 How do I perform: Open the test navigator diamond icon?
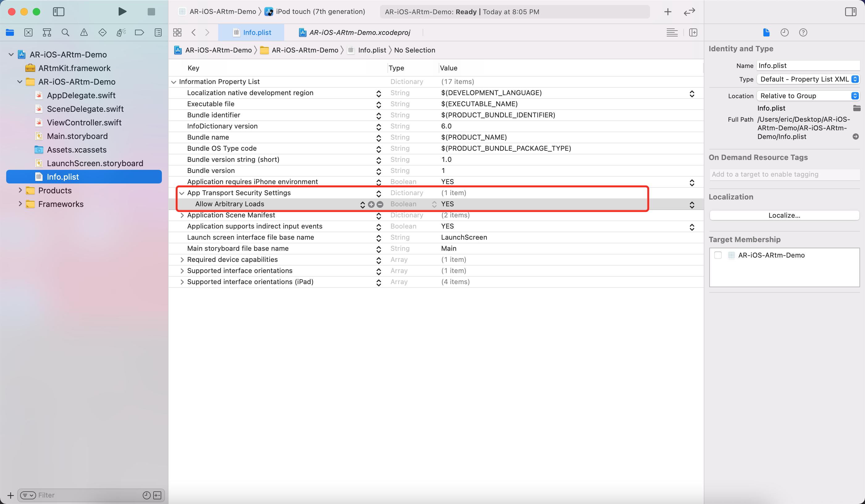(102, 33)
